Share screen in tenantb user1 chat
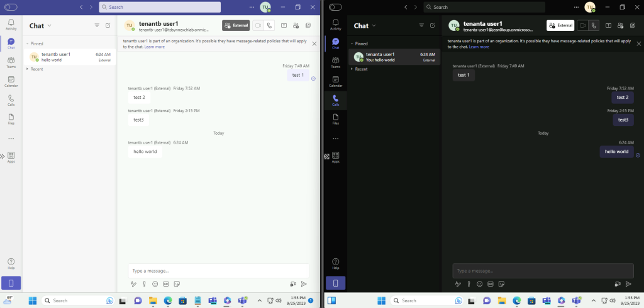 click(x=284, y=25)
